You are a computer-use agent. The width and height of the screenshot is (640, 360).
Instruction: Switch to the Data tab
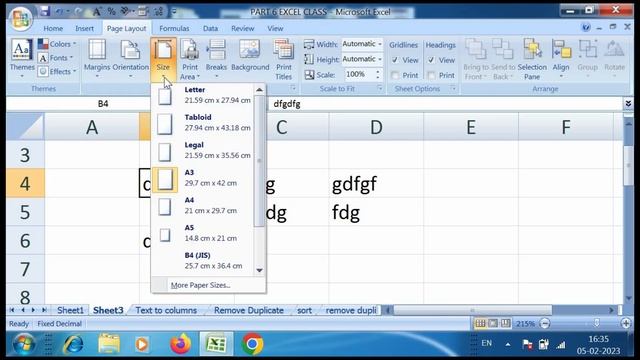click(210, 28)
